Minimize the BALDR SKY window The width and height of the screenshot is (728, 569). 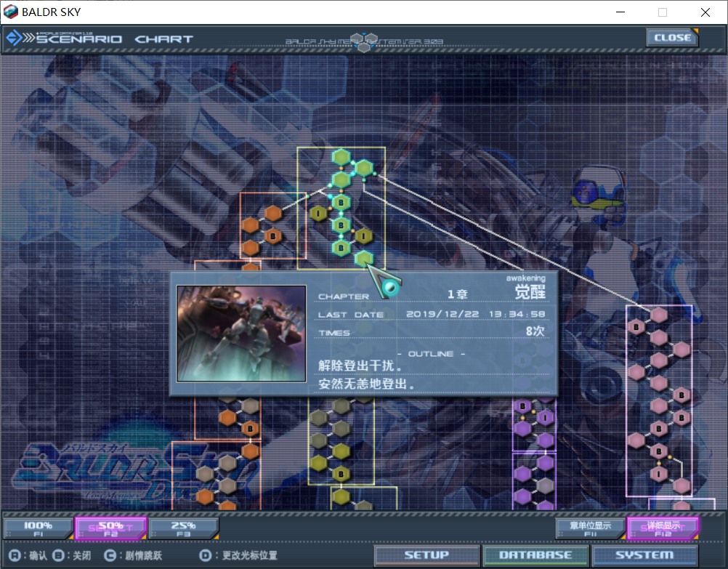click(620, 12)
